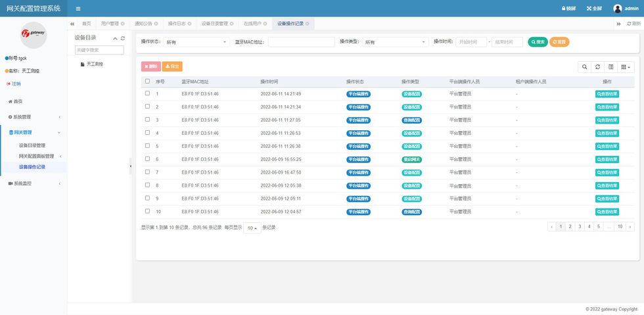The image size is (644, 315).
Task: Toggle the sidebar hamburger menu icon
Action: pos(78,9)
